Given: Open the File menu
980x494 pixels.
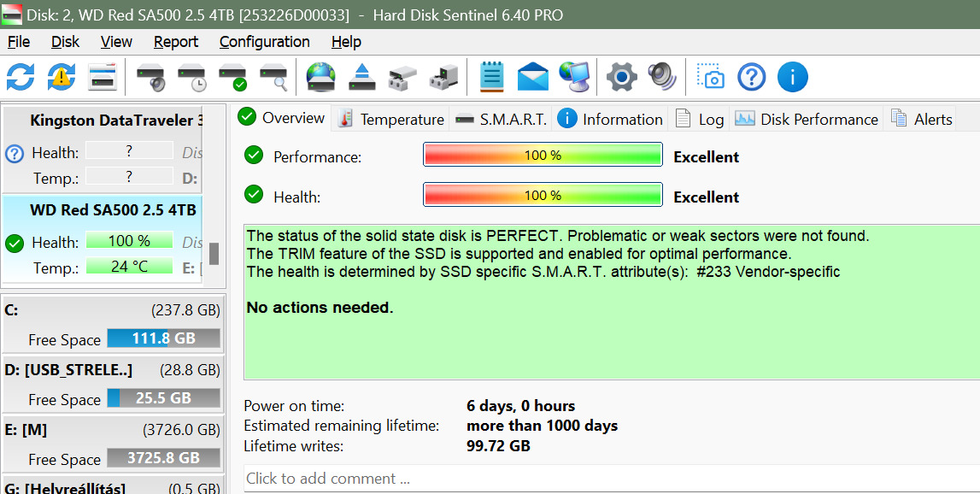Looking at the screenshot, I should coord(19,42).
